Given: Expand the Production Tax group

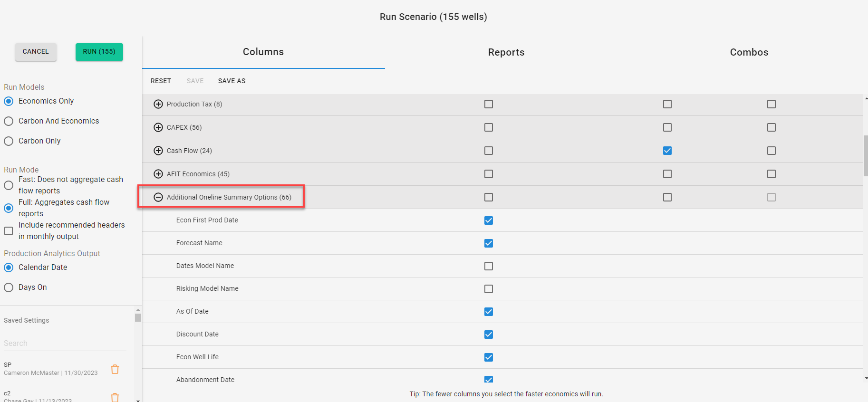Looking at the screenshot, I should (158, 104).
